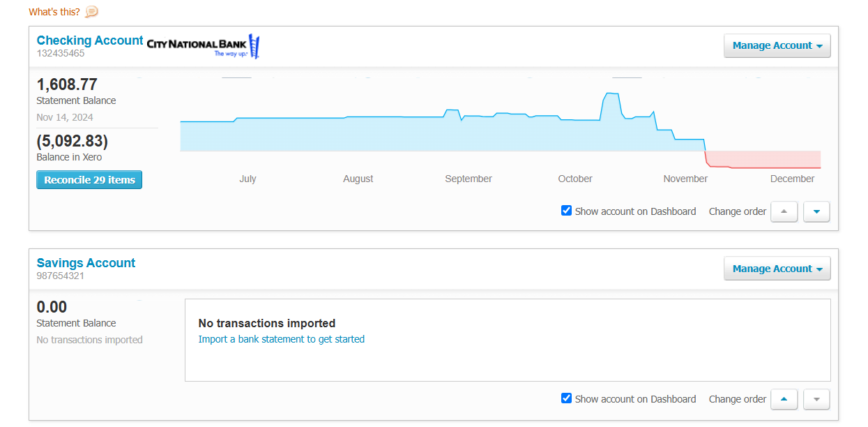The width and height of the screenshot is (868, 427).
Task: Open Manage Account dropdown for Savings Account
Action: pos(777,268)
